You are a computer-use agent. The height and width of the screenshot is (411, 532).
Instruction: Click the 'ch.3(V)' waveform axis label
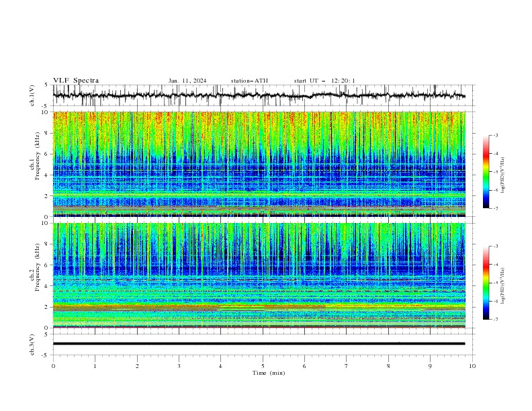[32, 345]
